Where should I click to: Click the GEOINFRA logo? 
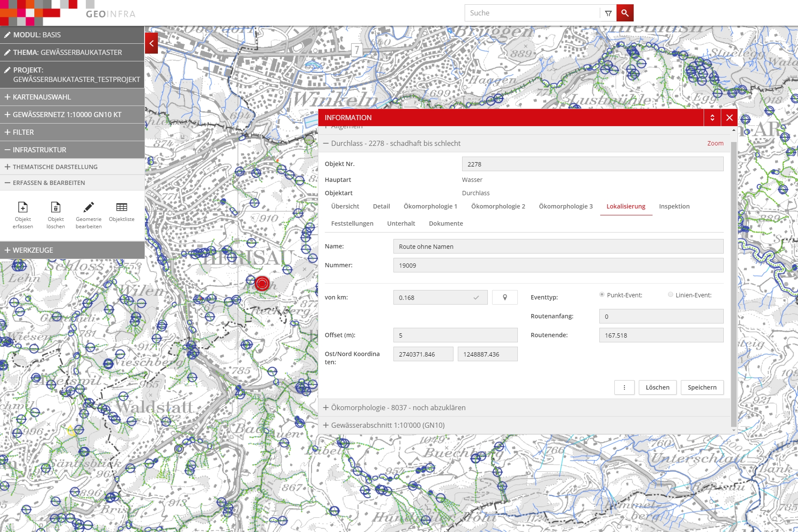[x=111, y=14]
